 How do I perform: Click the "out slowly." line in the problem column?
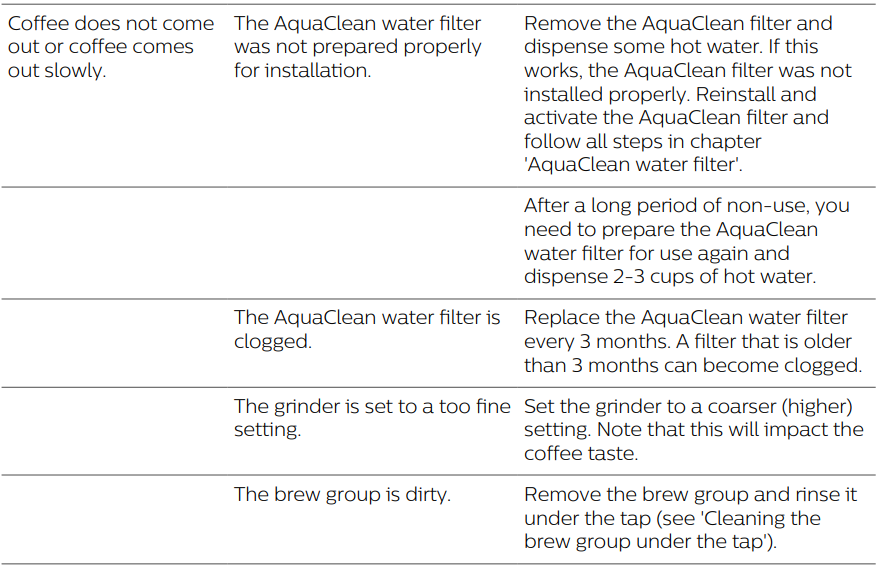tap(56, 71)
